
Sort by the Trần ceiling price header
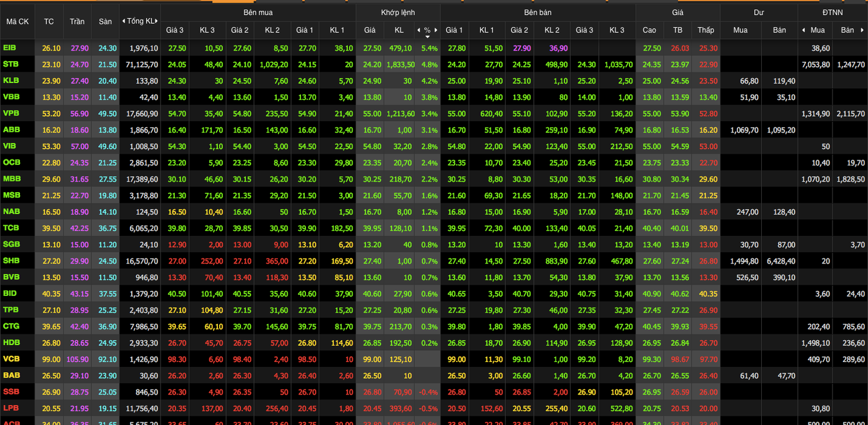click(77, 21)
